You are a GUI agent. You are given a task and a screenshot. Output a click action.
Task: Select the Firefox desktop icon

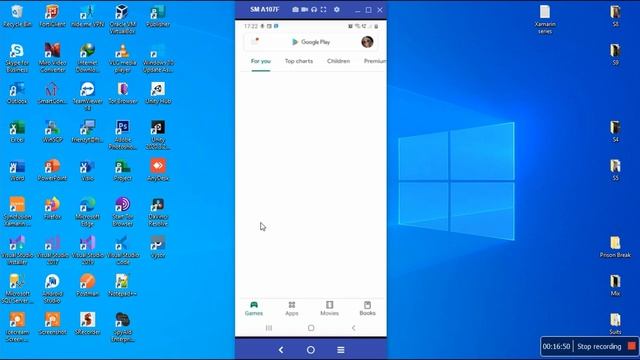tap(52, 209)
